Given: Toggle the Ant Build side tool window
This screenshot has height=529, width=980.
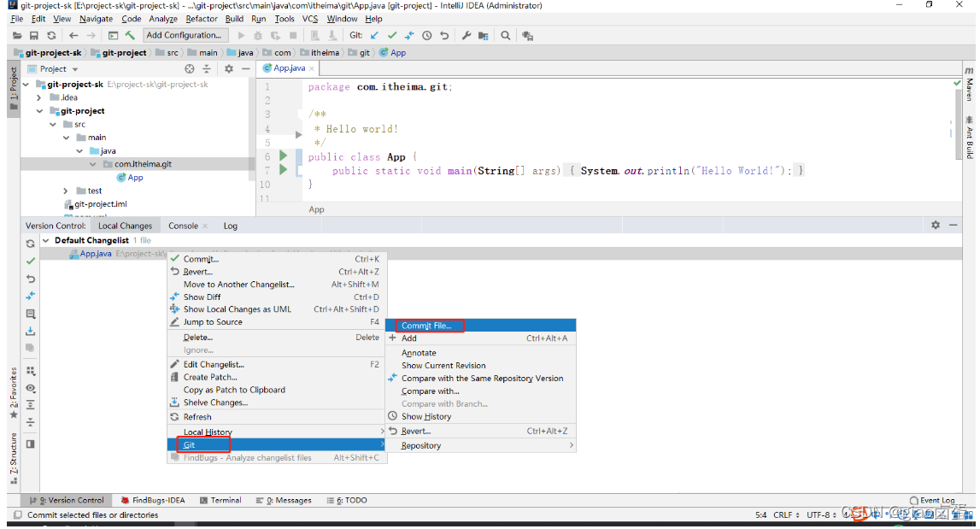Looking at the screenshot, I should 970,138.
